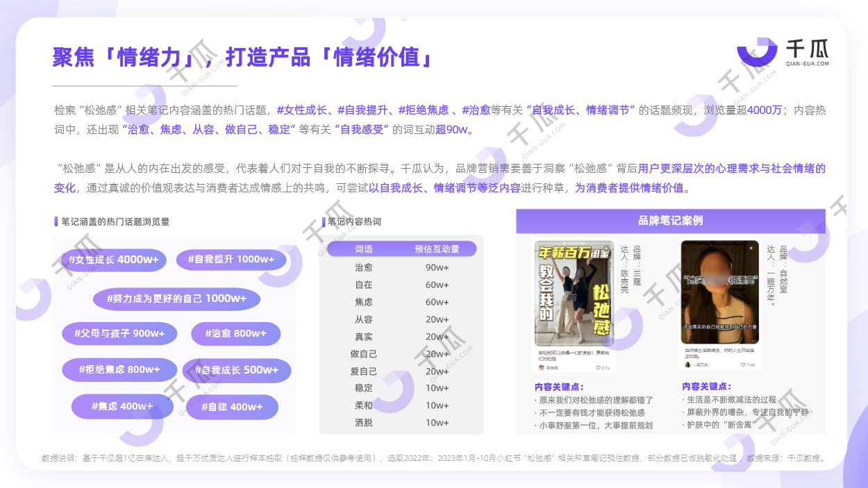Screen dimensions: 868x488
Task: Click the 60w+ value in the 焦虑 table row
Action: click(437, 302)
